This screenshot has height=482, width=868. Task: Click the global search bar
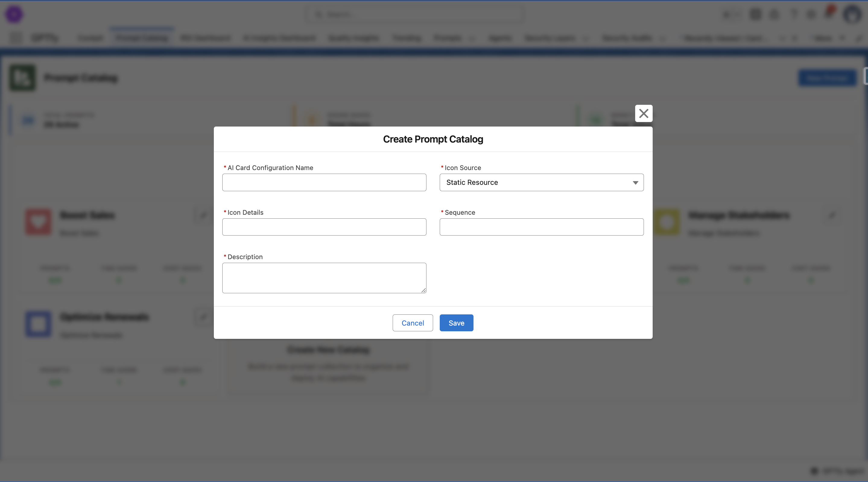pyautogui.click(x=414, y=14)
